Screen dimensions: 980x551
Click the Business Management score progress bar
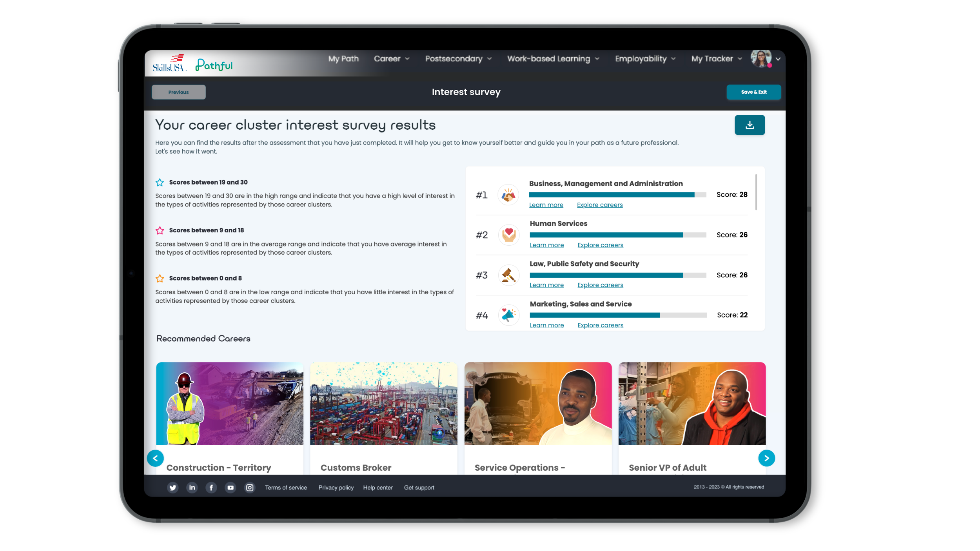coord(617,195)
